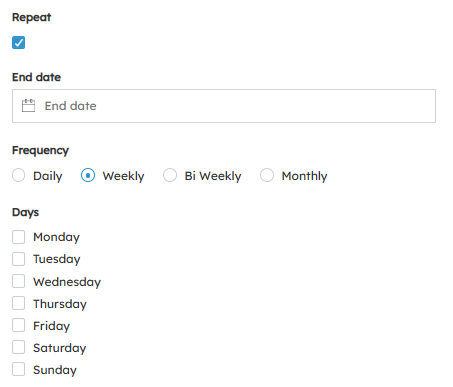Click the calendar icon in End date field
Screen dimensions: 453x387
28,106
